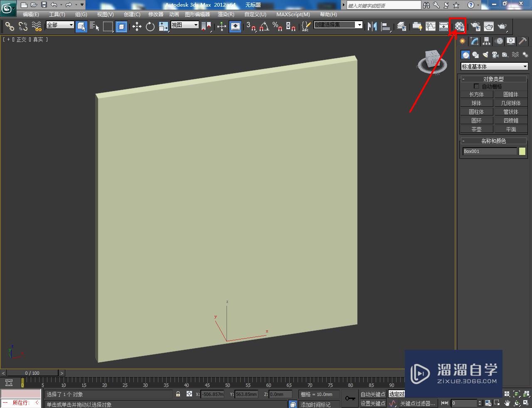Toggle Angle Snap
This screenshot has width=532, height=408.
[264, 26]
